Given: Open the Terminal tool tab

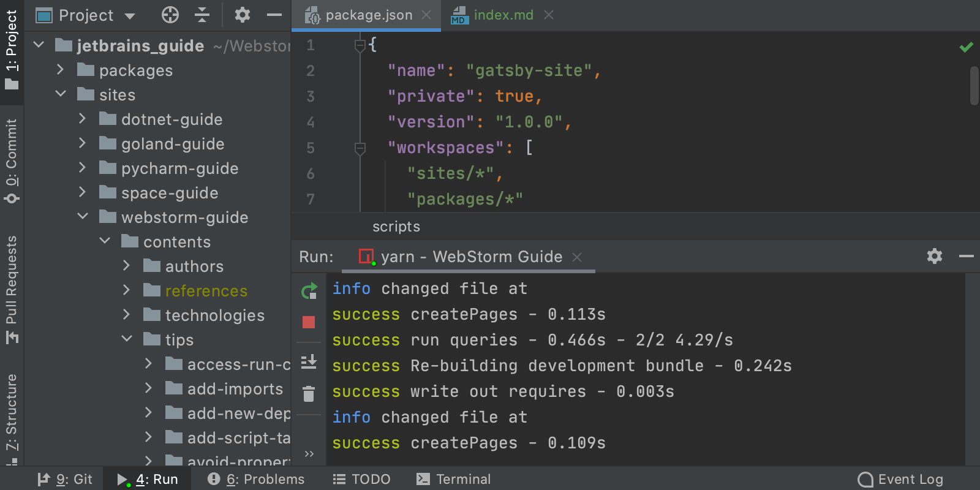Looking at the screenshot, I should click(453, 479).
